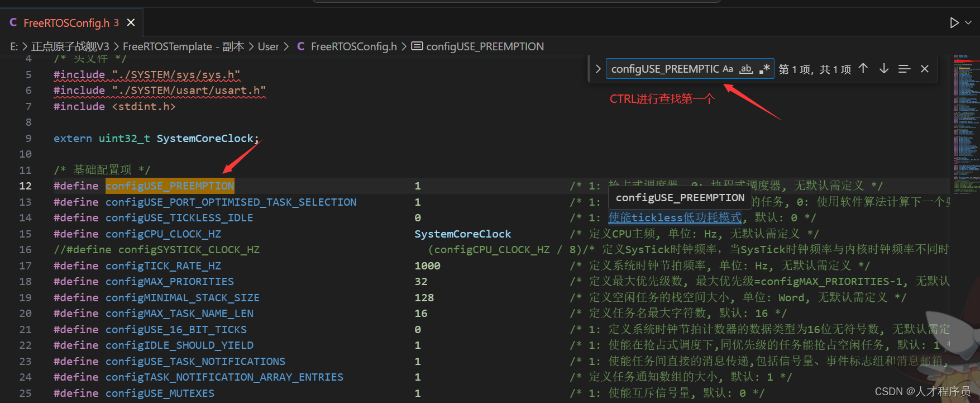Click configIDLE_SHOULD_YIELD macro name

pos(179,345)
